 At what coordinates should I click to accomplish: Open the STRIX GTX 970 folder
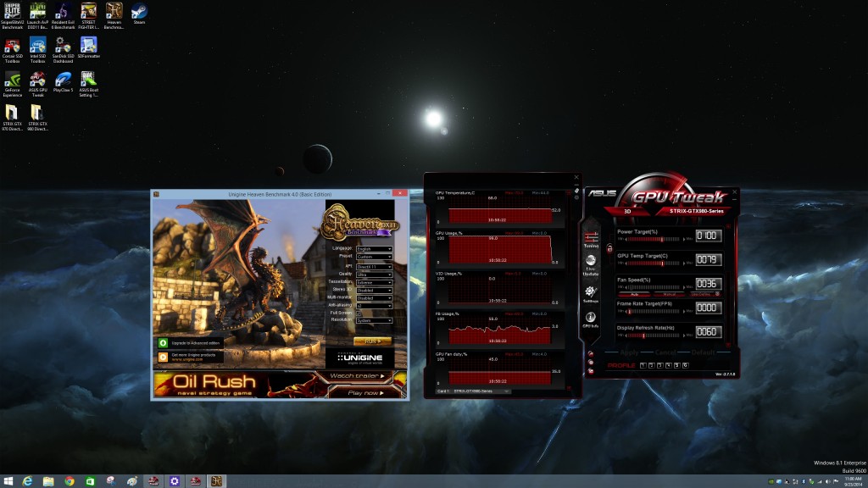12,118
